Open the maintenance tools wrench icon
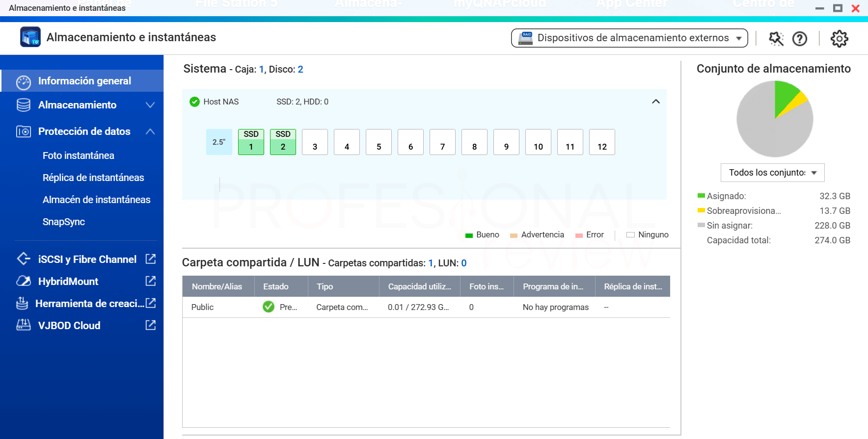Viewport: 868px width, 439px height. tap(776, 38)
